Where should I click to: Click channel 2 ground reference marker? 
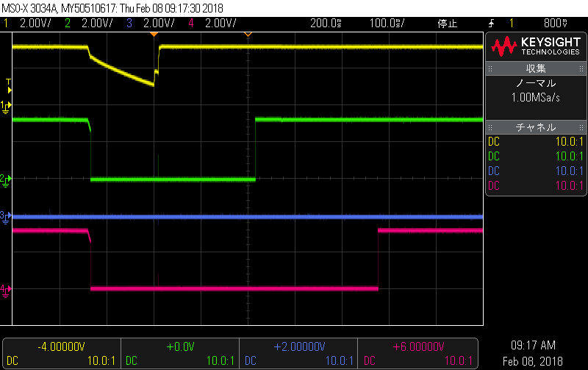click(x=6, y=180)
